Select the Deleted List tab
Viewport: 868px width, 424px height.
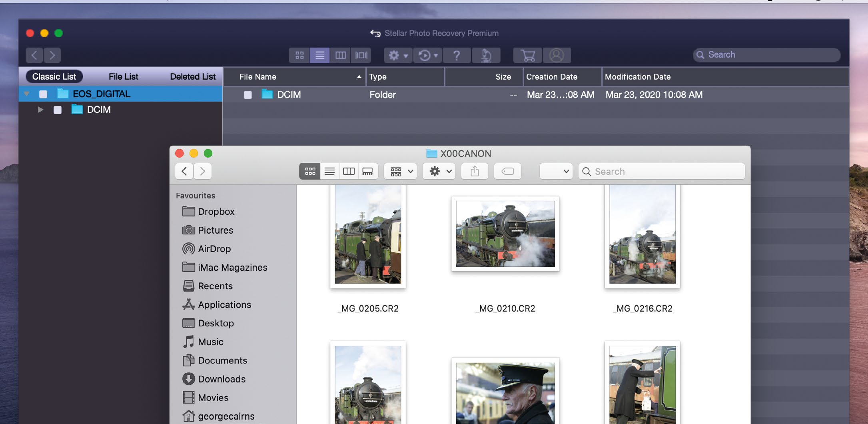click(x=193, y=76)
